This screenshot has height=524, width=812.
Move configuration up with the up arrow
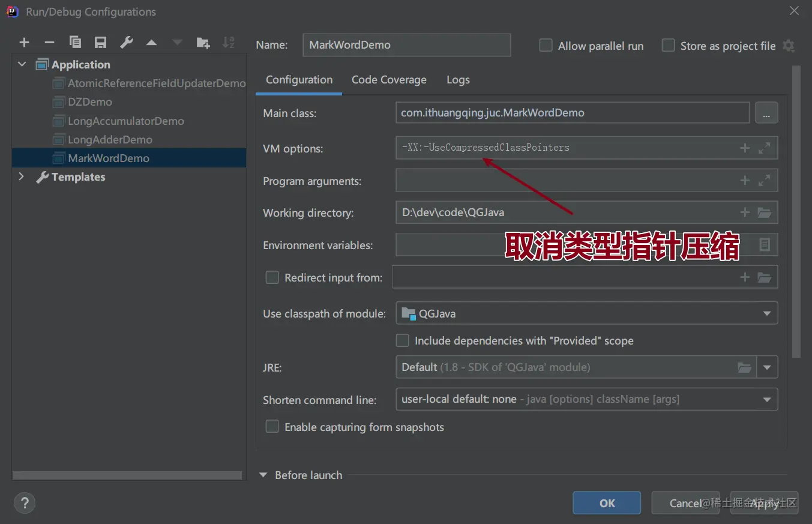(152, 43)
